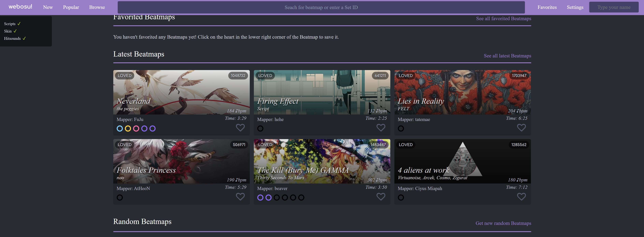Select the blue difficulty circle on Neverland
This screenshot has width=644, height=237.
coord(120,128)
